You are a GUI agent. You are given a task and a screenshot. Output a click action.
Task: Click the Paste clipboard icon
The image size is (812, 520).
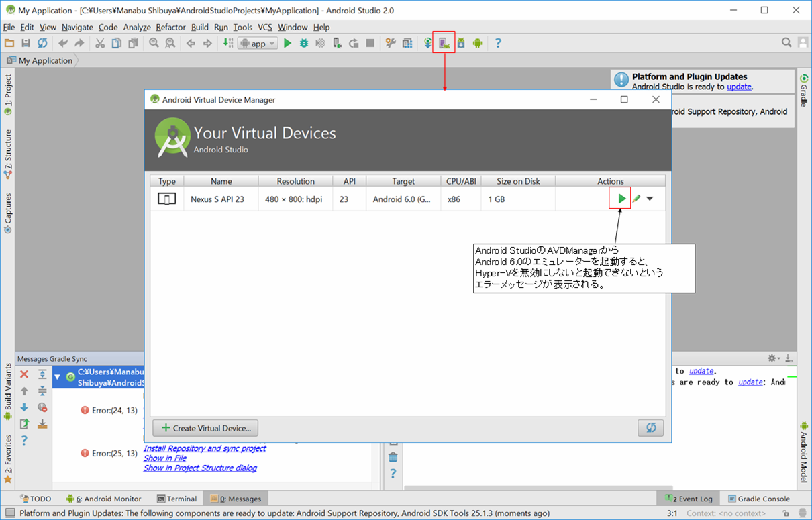click(x=133, y=43)
